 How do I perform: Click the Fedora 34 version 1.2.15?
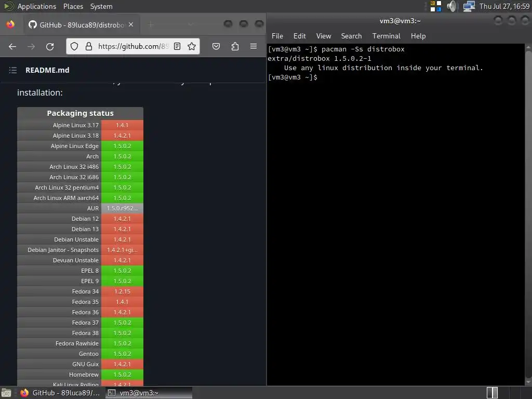122,291
